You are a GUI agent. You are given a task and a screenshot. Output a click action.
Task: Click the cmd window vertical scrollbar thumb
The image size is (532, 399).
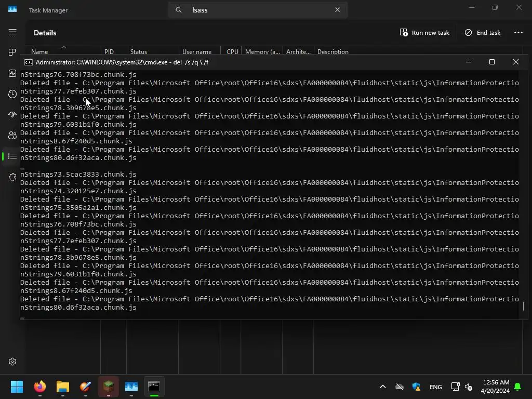tap(524, 306)
